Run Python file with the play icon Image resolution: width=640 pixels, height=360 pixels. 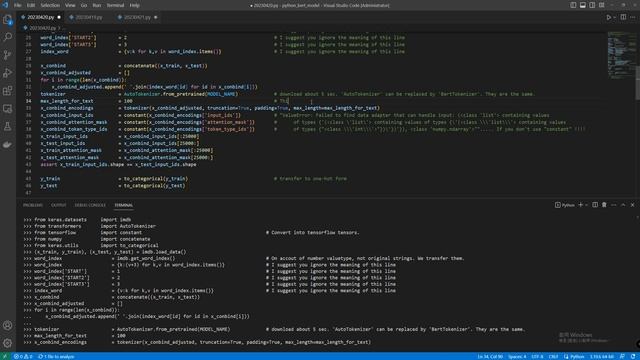(x=608, y=18)
